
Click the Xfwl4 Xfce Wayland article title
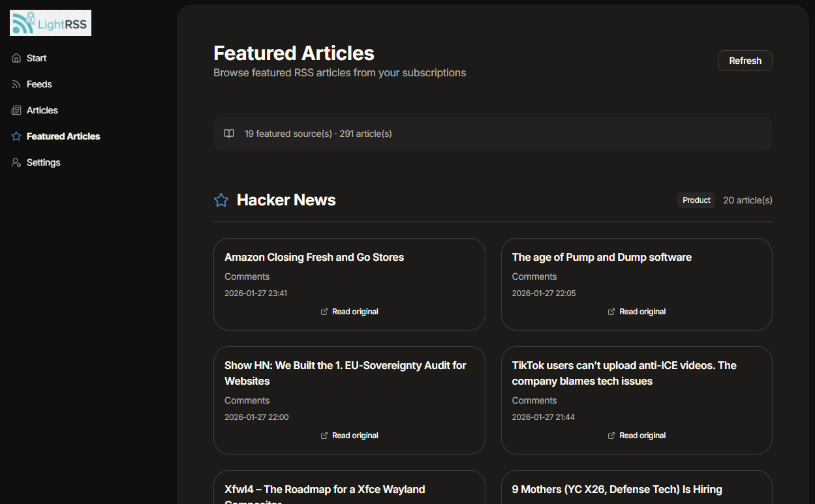[x=324, y=489]
